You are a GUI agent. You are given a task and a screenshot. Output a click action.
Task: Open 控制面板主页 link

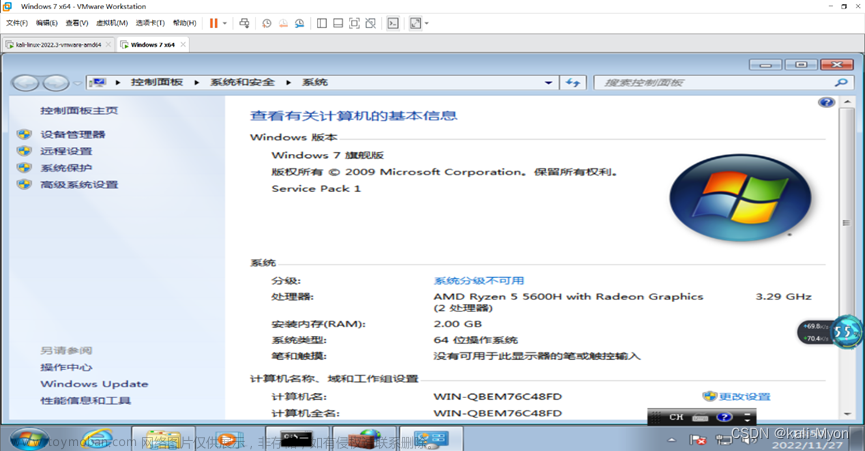(79, 110)
